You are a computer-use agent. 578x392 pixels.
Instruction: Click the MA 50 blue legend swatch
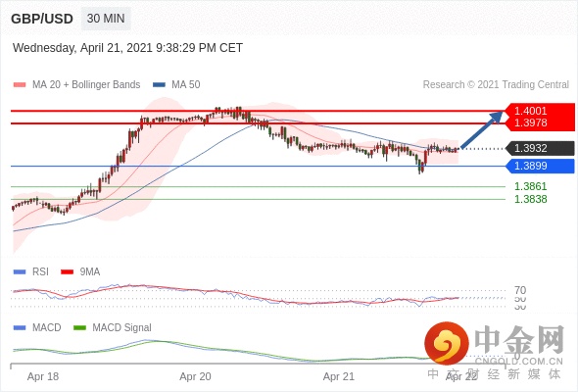click(159, 85)
